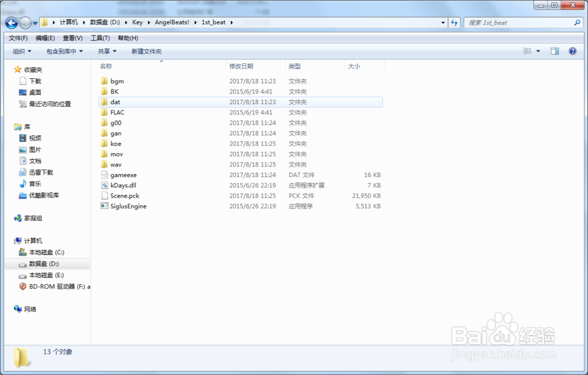Click the 收藏夹 favorites star item
588x375 pixels.
click(28, 69)
